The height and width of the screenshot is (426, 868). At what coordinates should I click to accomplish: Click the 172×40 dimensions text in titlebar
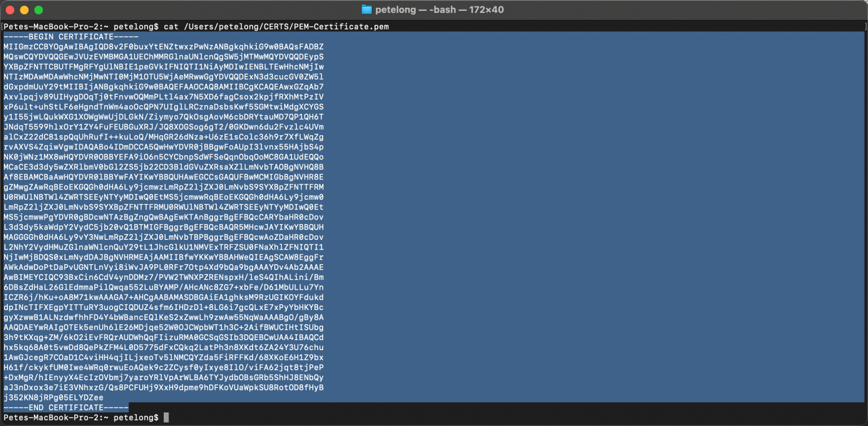[x=487, y=9]
